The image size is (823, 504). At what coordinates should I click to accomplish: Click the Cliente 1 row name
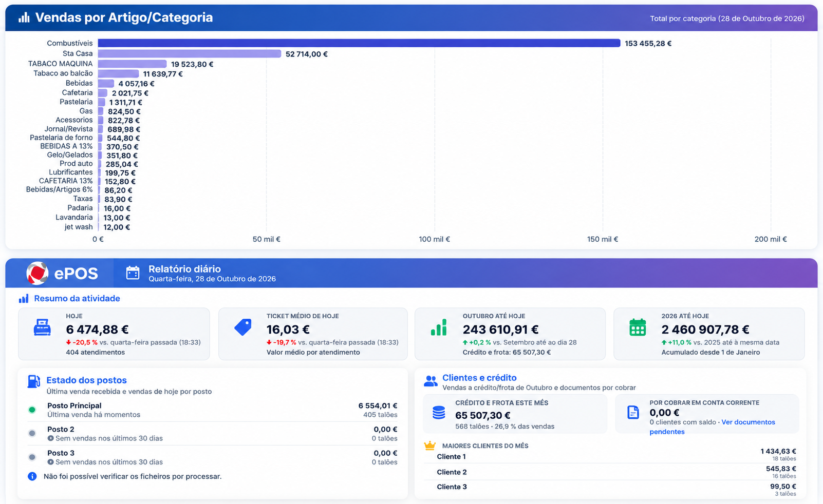point(451,457)
